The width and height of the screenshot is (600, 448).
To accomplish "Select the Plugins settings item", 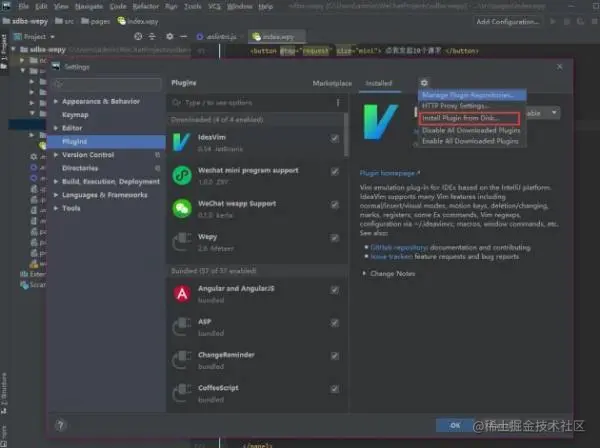I will [106, 141].
